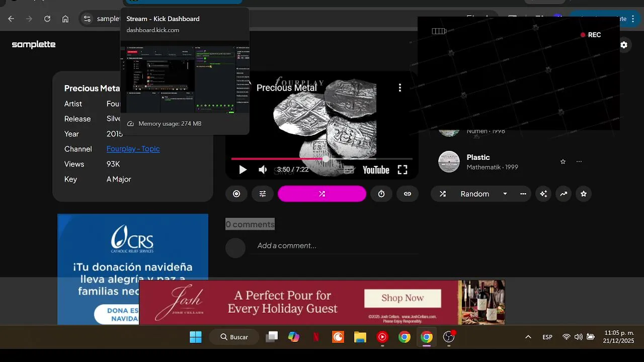The image size is (644, 362).
Task: Open the samplette logo homepage
Action: point(34,44)
